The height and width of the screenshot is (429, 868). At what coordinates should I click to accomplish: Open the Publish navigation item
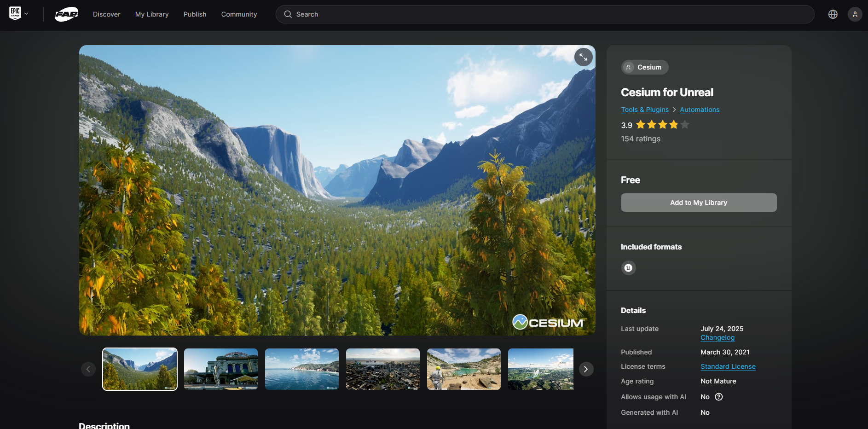(x=195, y=14)
